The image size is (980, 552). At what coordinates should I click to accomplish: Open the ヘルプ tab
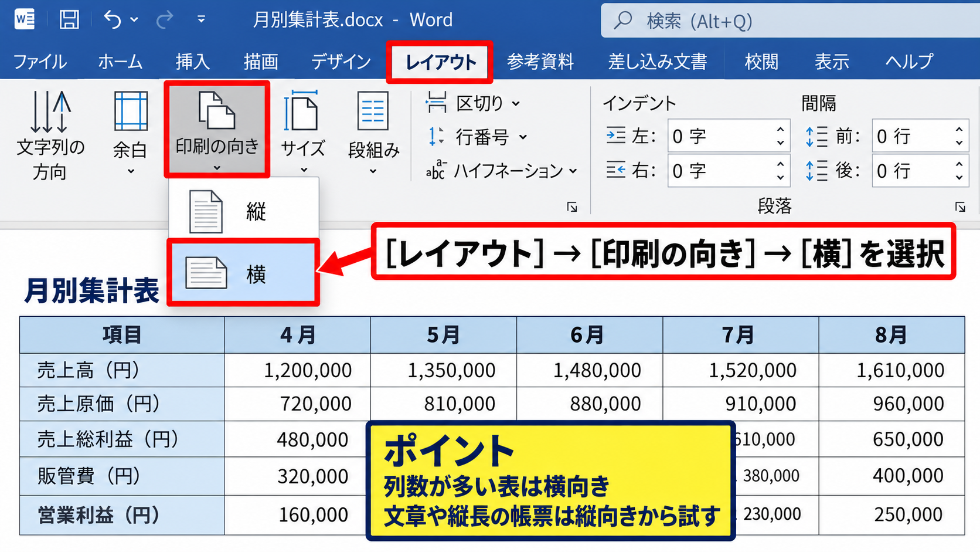click(x=909, y=62)
